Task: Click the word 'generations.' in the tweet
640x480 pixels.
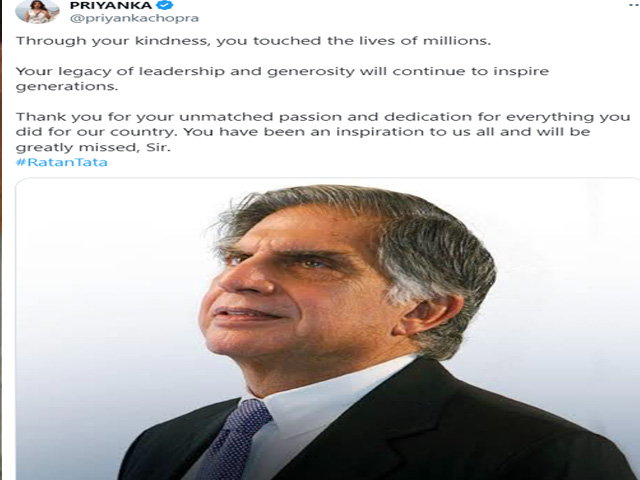Action: coord(67,87)
